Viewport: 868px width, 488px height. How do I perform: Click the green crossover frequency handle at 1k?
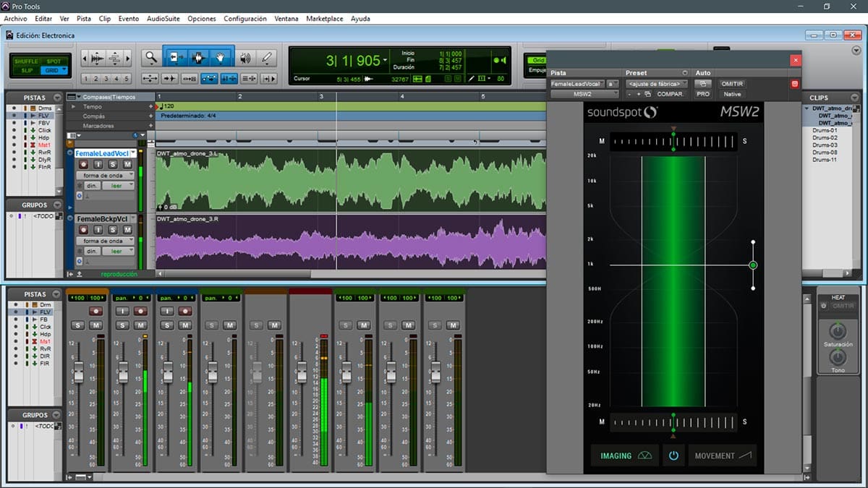click(753, 265)
